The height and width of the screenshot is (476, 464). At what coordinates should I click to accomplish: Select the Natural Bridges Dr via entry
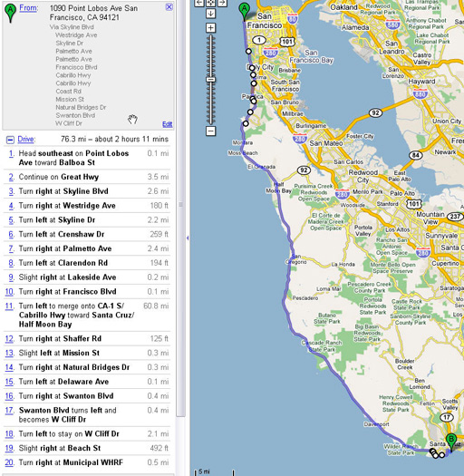coord(81,107)
